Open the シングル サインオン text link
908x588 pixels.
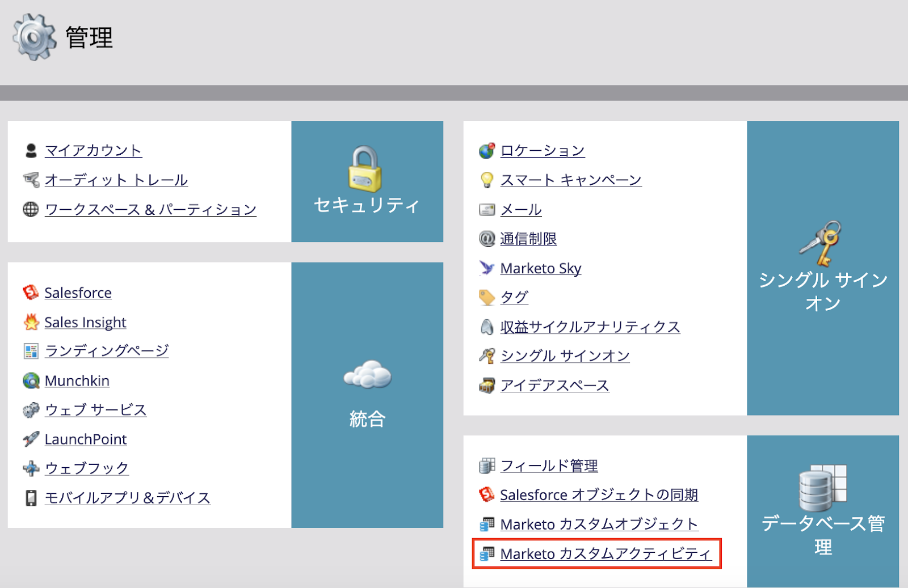point(565,356)
